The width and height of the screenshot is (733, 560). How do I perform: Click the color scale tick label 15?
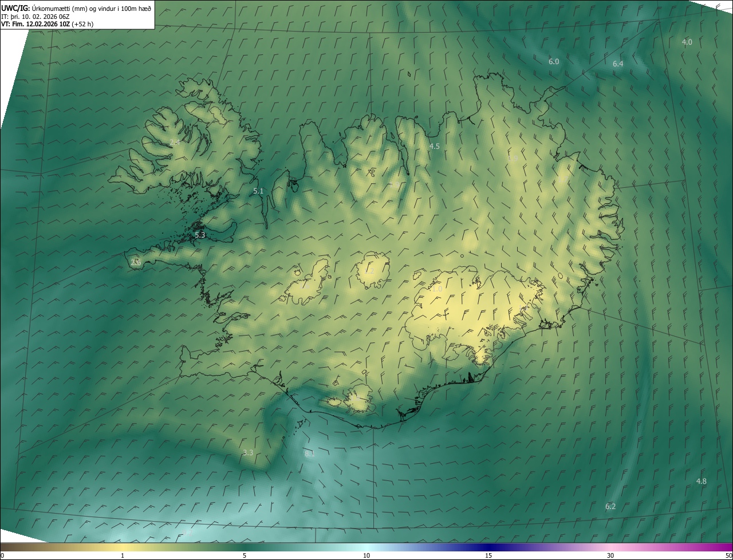tap(488, 555)
